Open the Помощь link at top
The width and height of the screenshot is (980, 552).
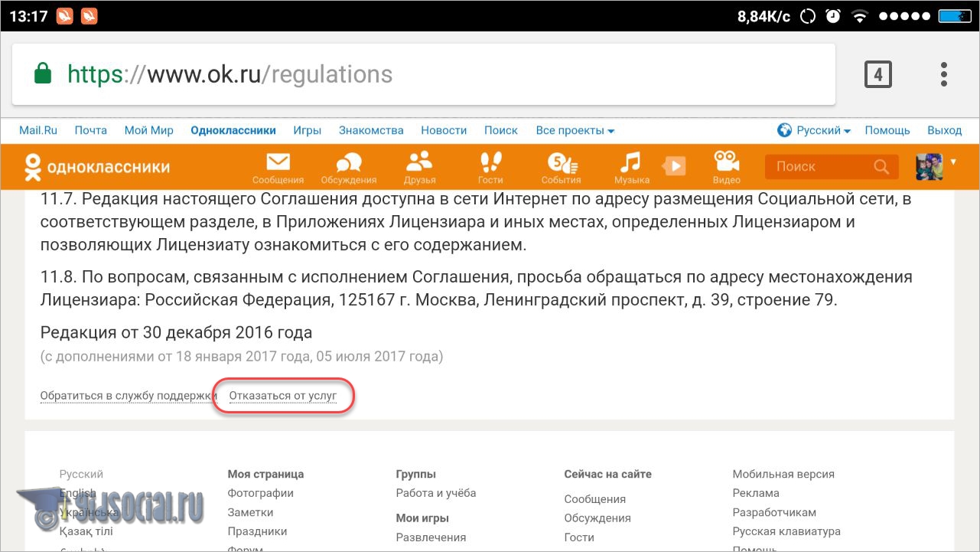(887, 130)
